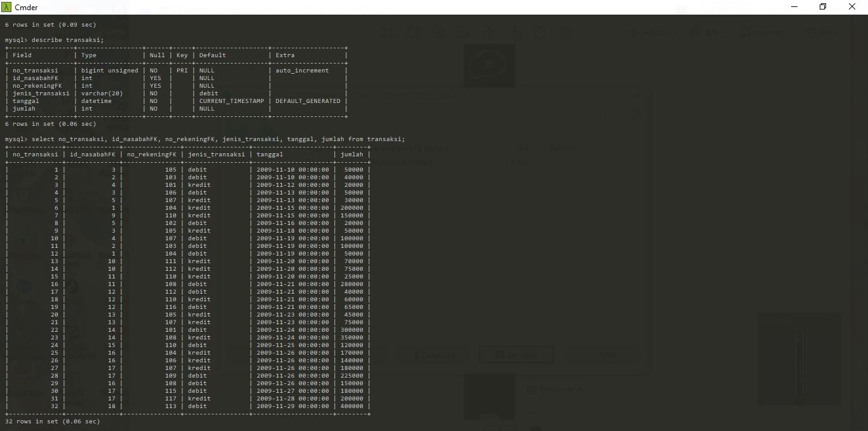Click the 'jumlah' column header in results

point(351,154)
